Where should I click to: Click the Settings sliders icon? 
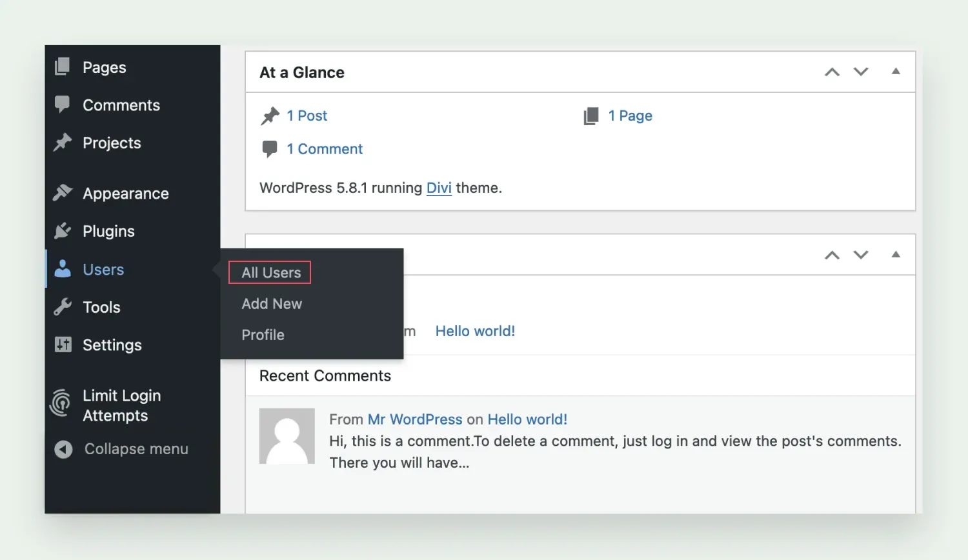[63, 345]
